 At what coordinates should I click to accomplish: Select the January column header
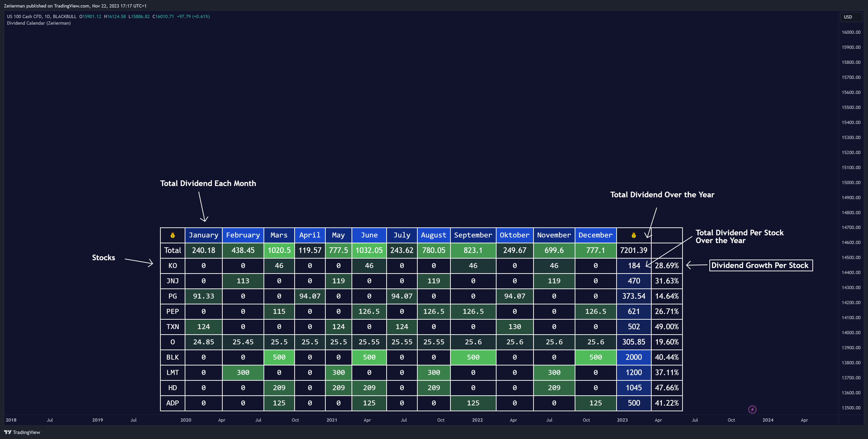point(203,235)
